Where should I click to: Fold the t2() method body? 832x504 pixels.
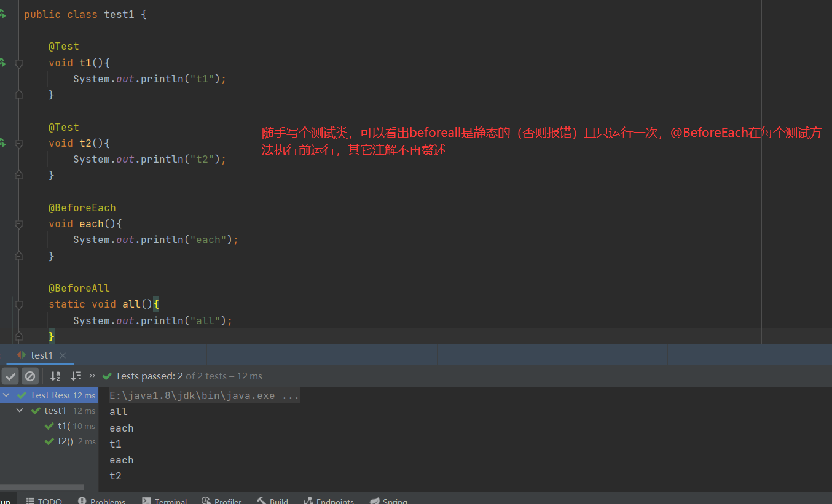pyautogui.click(x=18, y=144)
